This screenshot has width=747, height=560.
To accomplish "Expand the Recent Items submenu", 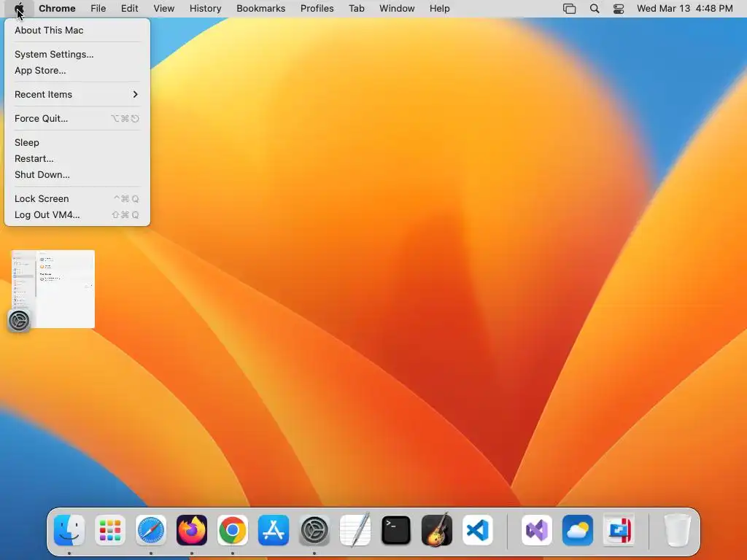I will (77, 94).
